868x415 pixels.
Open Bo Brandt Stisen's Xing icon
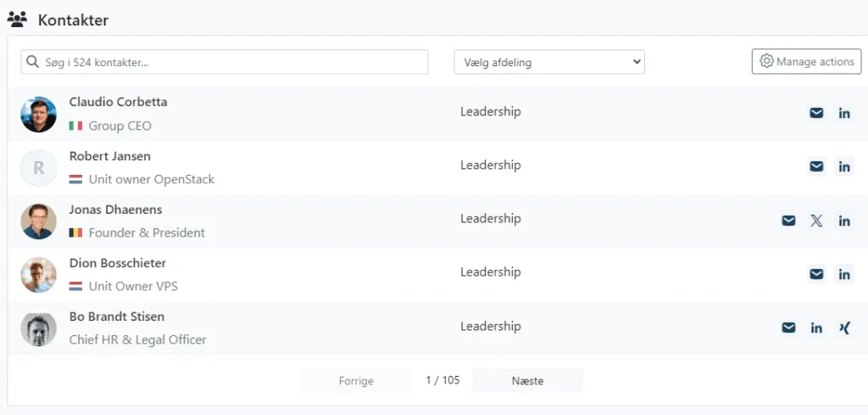pos(844,328)
